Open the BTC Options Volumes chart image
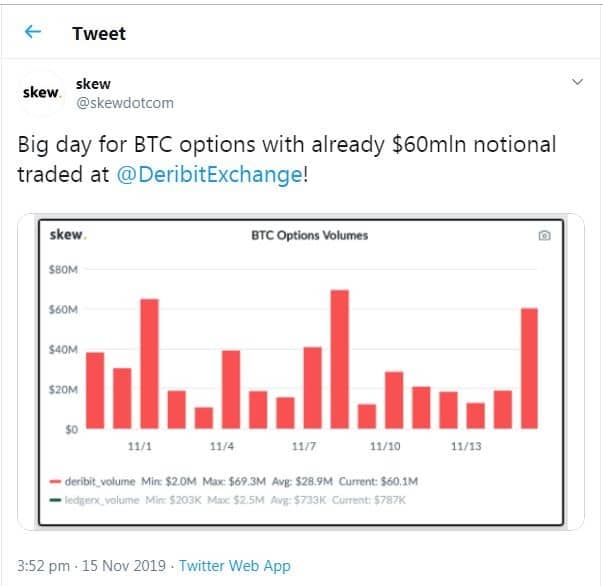Viewport: 603px width, 586px height. click(301, 372)
